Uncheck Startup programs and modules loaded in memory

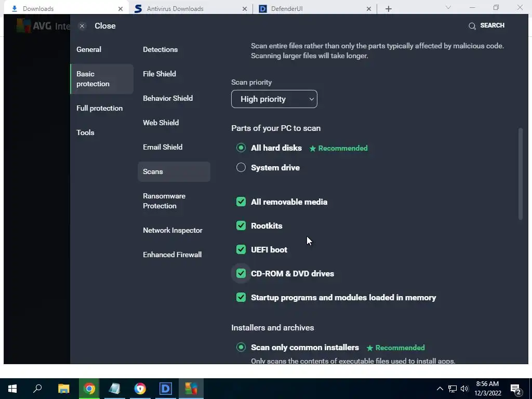[241, 297]
